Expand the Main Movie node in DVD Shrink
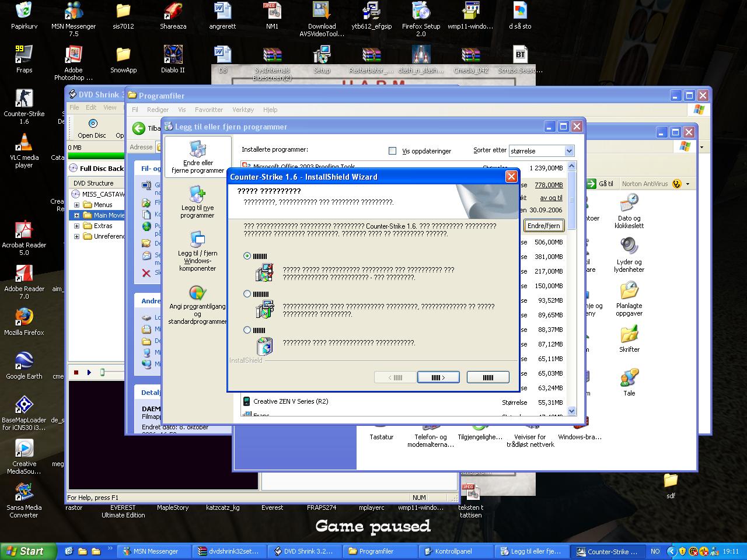 76,215
